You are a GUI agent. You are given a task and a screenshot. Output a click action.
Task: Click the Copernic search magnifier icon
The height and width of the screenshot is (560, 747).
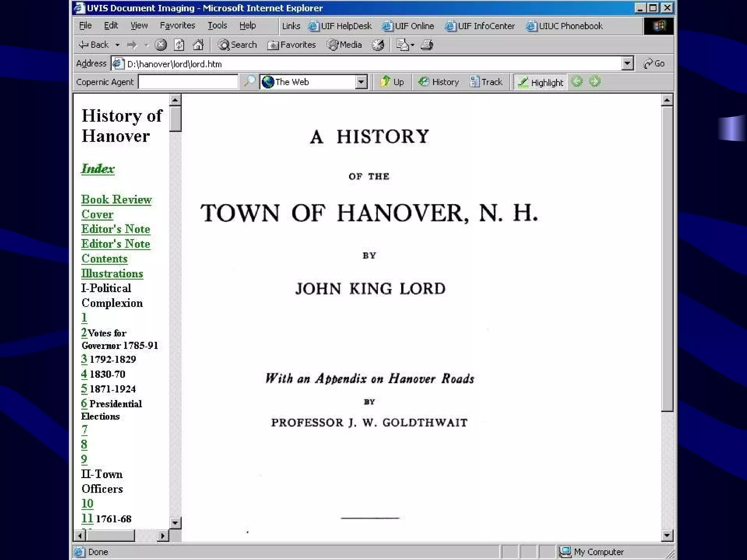(x=249, y=81)
